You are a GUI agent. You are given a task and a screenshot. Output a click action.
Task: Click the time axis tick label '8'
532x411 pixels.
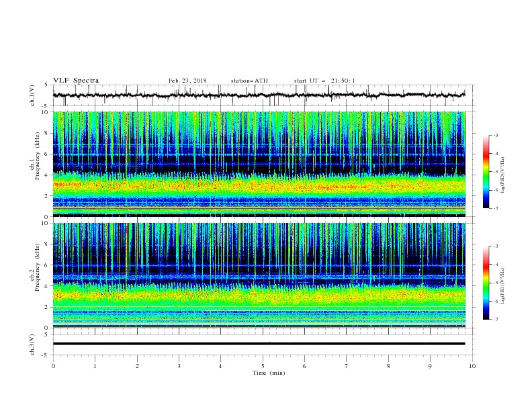[388, 366]
